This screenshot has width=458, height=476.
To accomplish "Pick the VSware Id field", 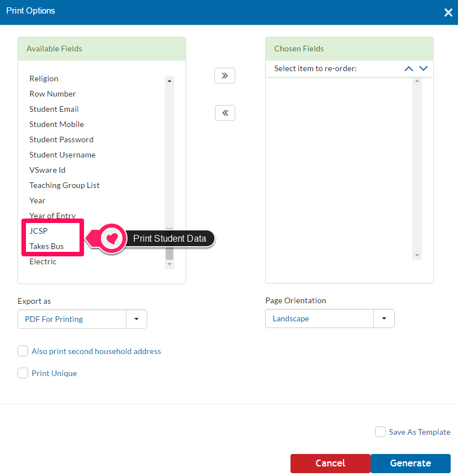I will pos(47,170).
